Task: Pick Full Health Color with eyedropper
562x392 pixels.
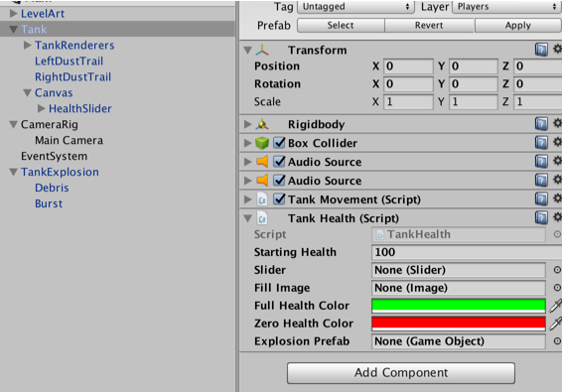Action: point(556,306)
